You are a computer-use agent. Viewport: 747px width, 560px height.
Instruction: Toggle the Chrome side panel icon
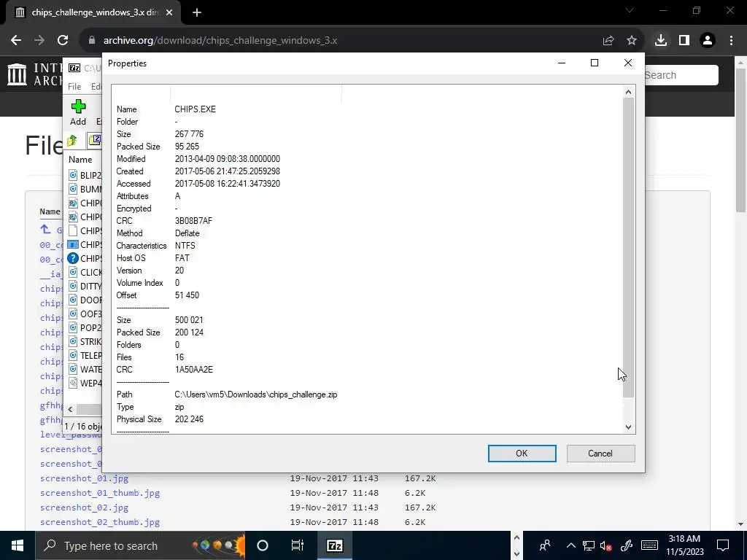(684, 41)
